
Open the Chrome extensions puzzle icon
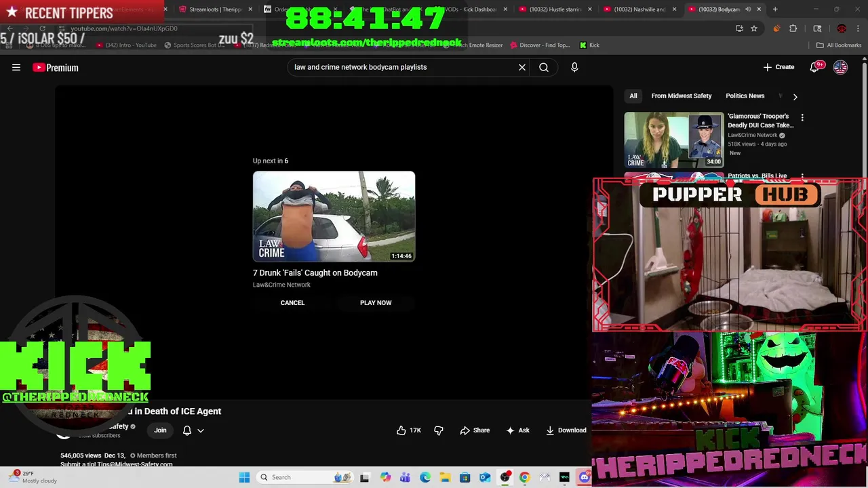point(793,28)
